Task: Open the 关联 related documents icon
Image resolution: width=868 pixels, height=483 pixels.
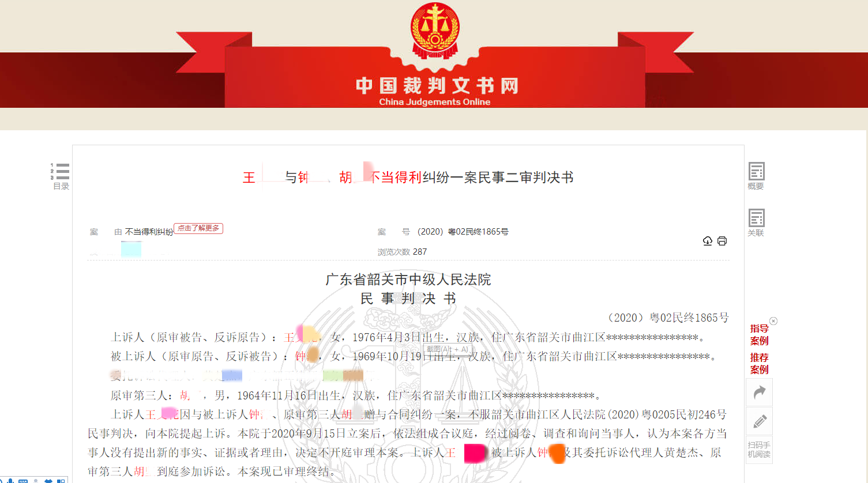Action: pyautogui.click(x=756, y=222)
